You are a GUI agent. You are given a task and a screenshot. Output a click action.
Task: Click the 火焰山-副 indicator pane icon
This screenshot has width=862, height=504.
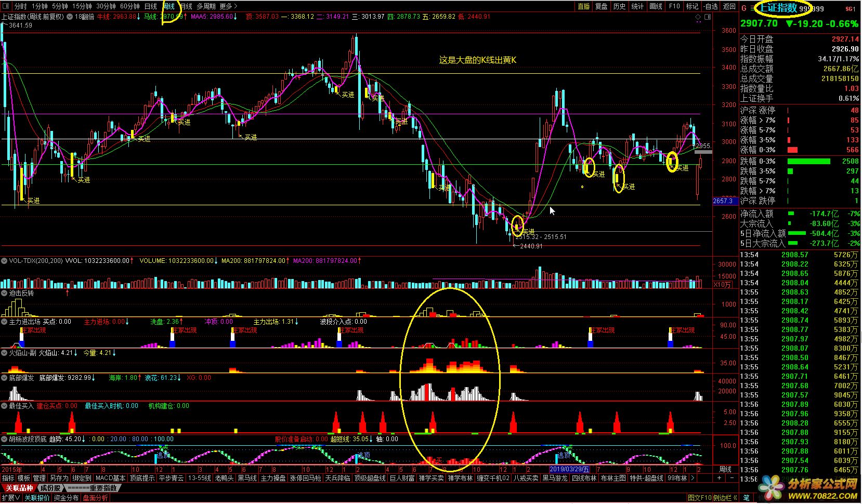pyautogui.click(x=5, y=353)
